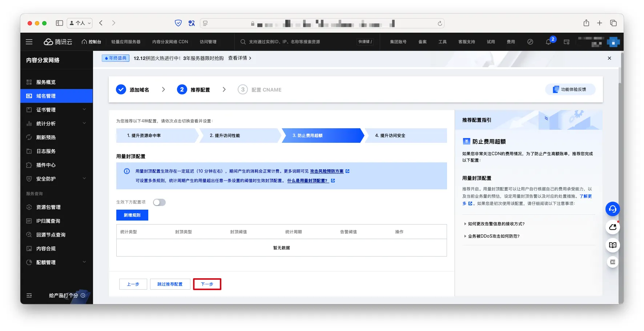Click the 下一步 button
This screenshot has height=331, width=644.
pyautogui.click(x=207, y=284)
